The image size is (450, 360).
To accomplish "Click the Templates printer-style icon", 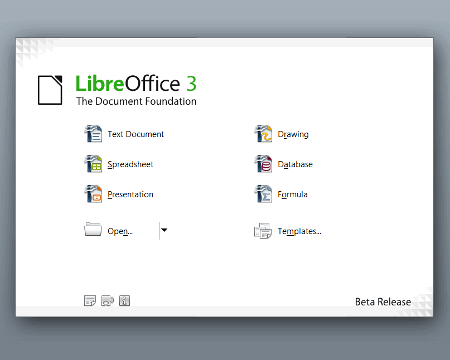I will coord(263,231).
